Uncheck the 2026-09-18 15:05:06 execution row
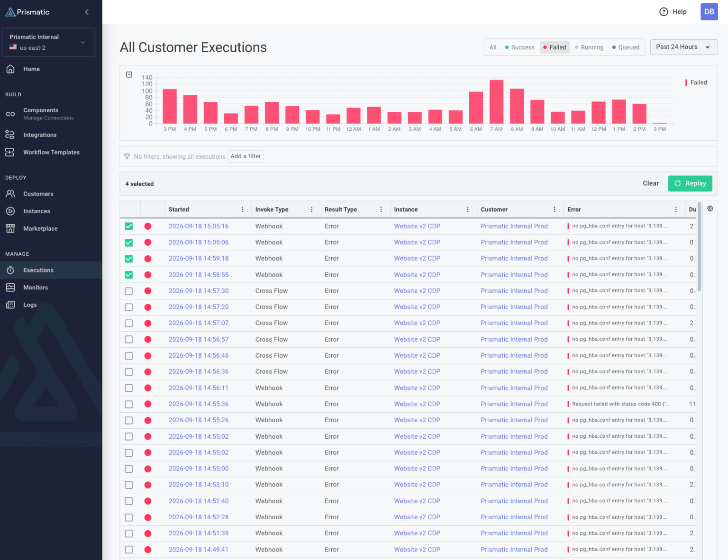728x560 pixels. tap(129, 243)
